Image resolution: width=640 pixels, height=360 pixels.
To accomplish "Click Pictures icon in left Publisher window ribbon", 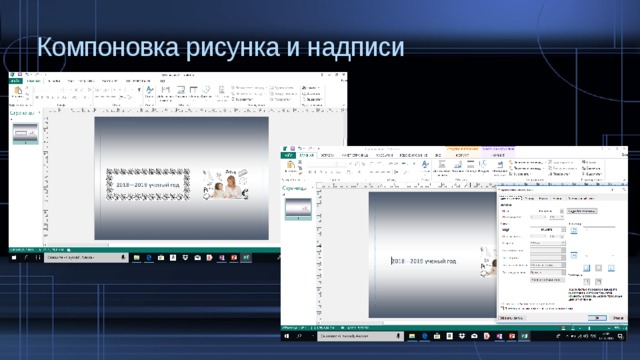I will 181,90.
